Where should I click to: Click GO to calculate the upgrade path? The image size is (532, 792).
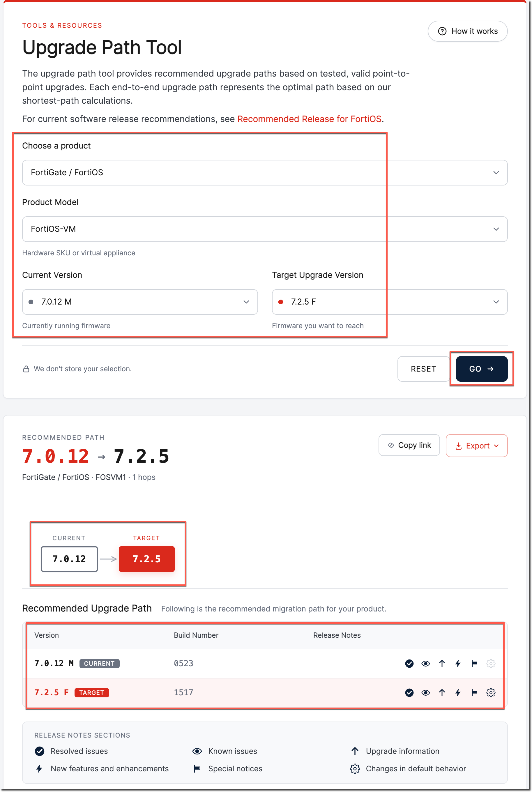point(481,369)
